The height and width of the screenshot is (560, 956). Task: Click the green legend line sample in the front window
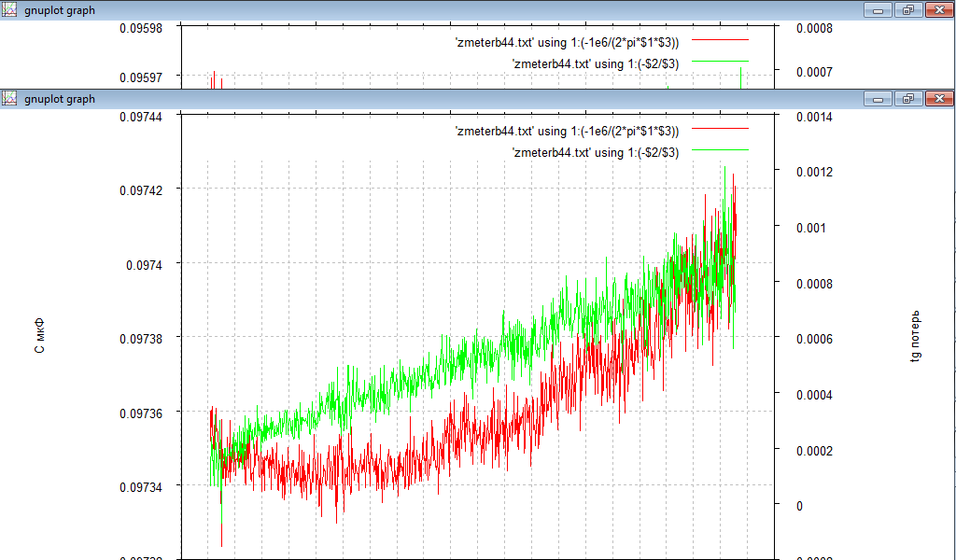720,150
